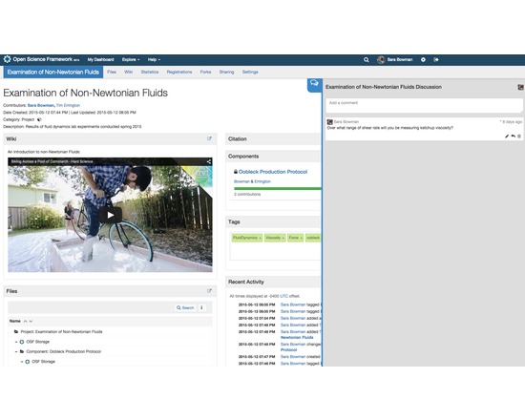This screenshot has height=420, width=525.
Task: Open the Sharing tab
Action: [x=226, y=72]
